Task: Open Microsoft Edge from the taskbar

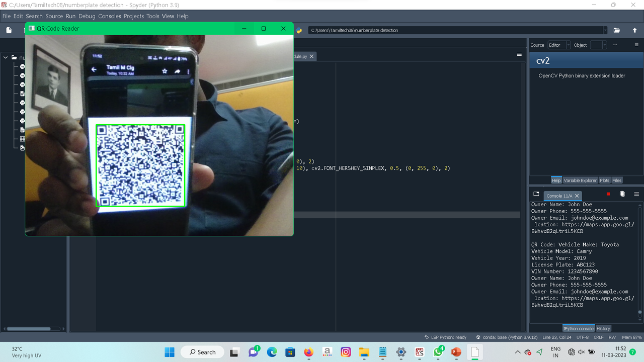Action: (272, 352)
